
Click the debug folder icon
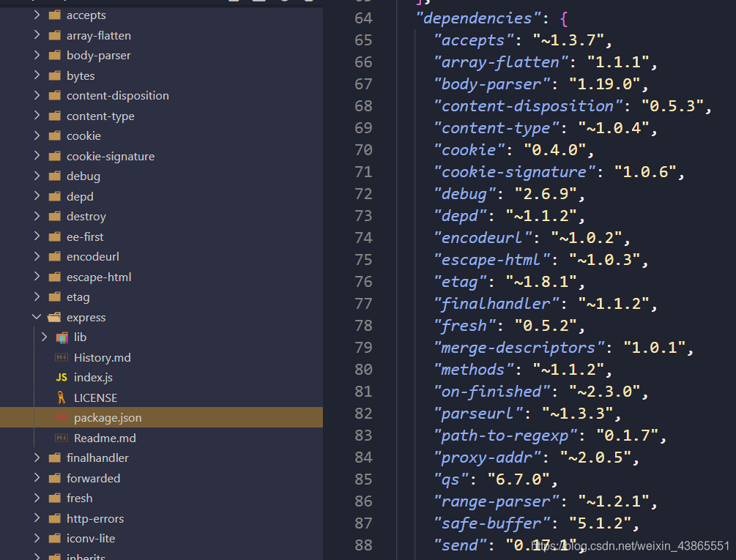tap(55, 176)
